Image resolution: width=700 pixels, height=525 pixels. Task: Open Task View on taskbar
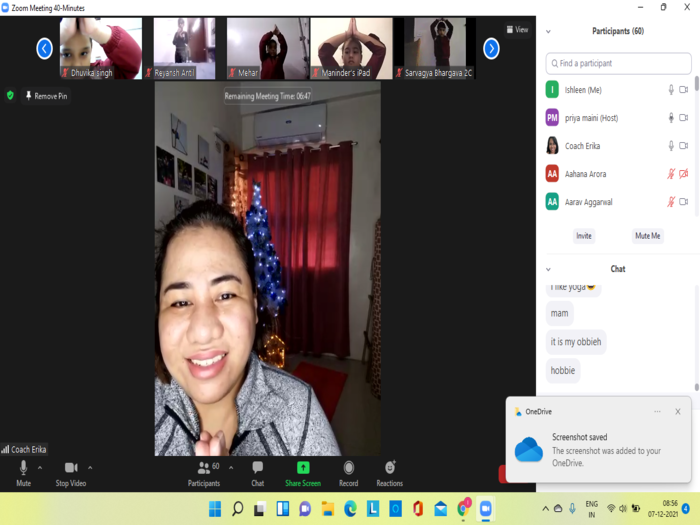(260, 508)
